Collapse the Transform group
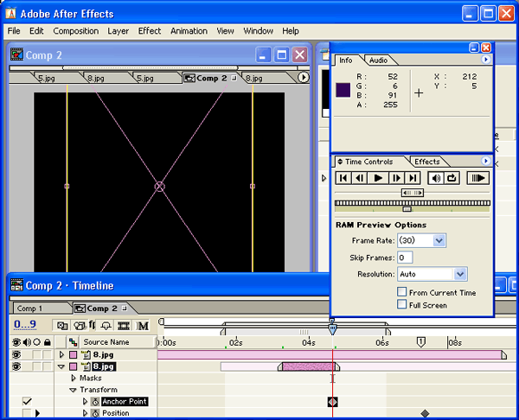Screen dimensions: 519x420 (74, 391)
